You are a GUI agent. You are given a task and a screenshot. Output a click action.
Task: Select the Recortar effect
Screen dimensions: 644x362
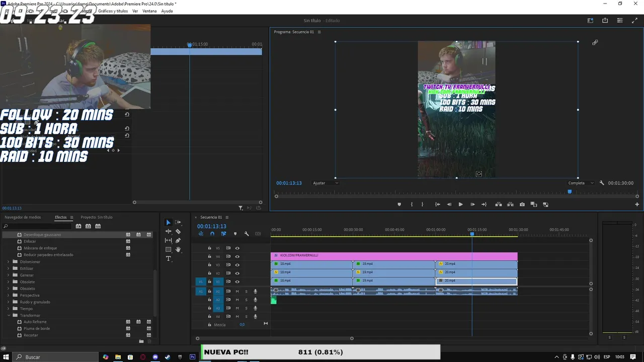tap(31, 335)
